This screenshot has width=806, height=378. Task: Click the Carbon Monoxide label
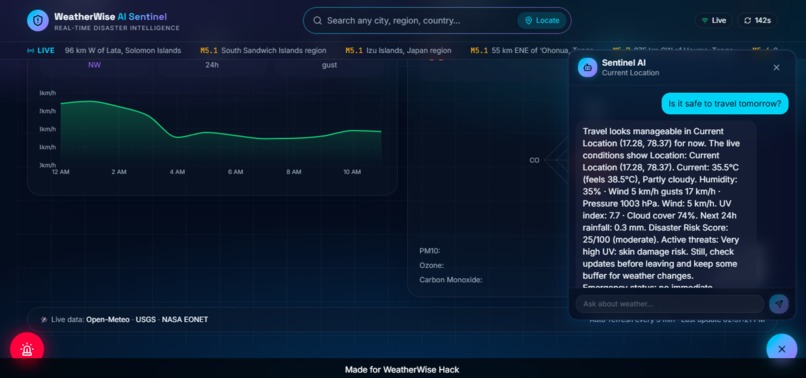451,280
